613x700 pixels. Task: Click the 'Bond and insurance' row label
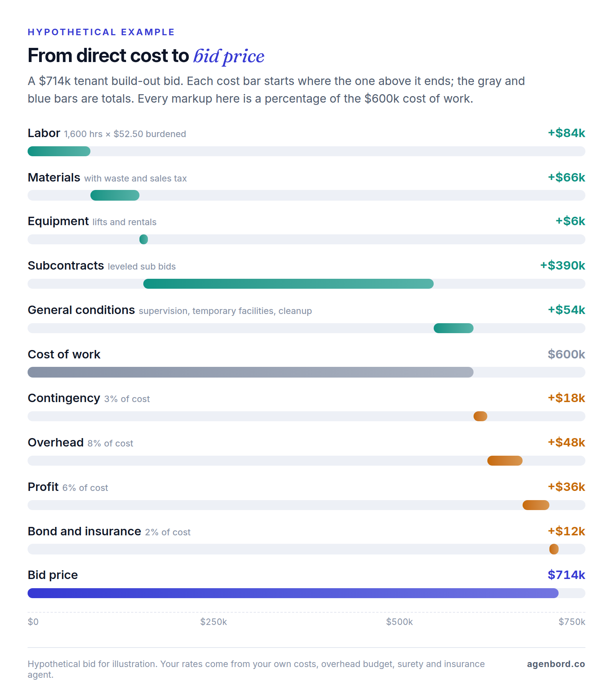84,531
